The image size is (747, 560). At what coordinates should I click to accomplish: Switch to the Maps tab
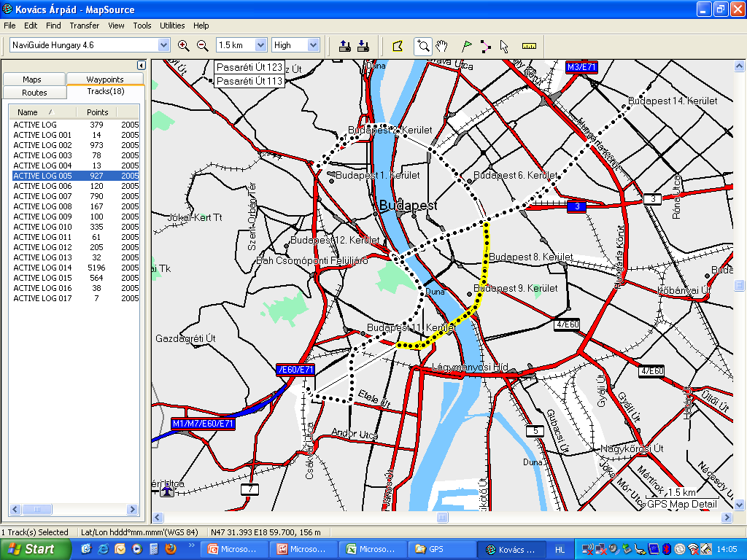[34, 79]
